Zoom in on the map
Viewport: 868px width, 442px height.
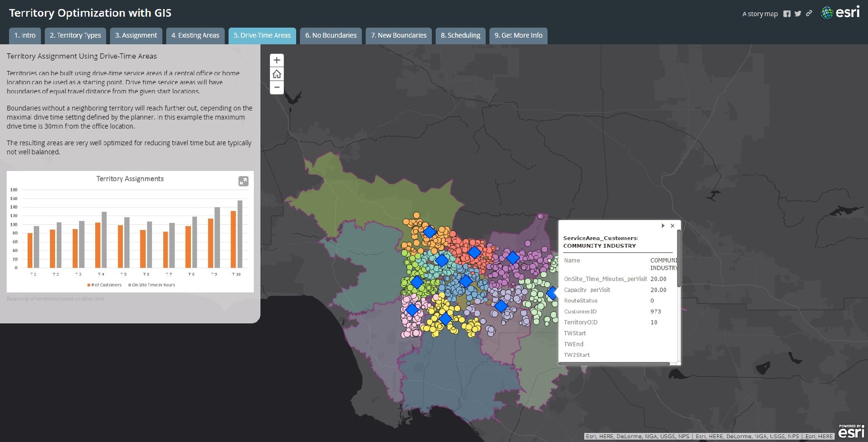point(277,60)
